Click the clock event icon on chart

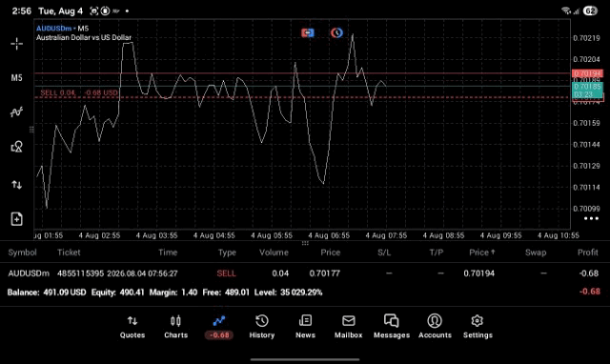(x=336, y=32)
